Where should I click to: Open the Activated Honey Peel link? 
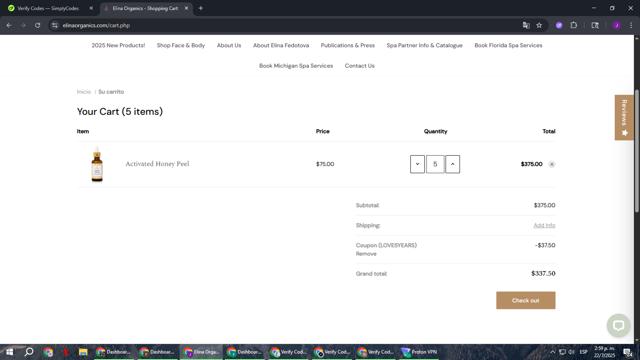coord(157,164)
